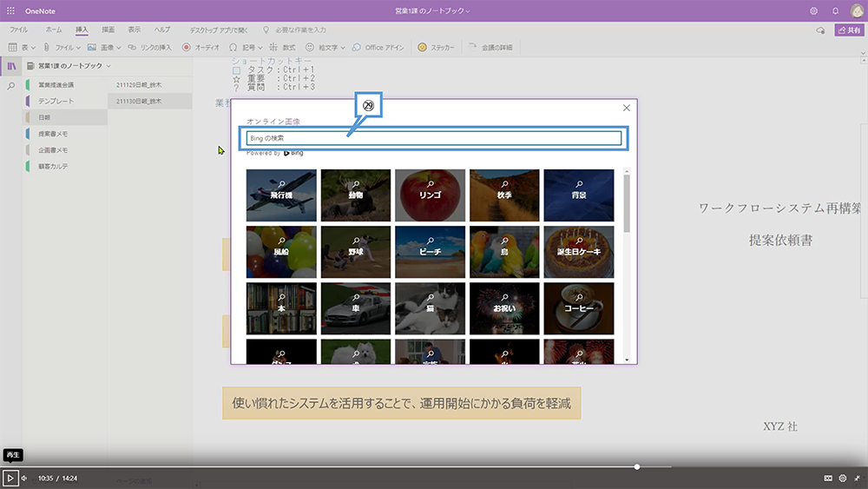This screenshot has width=868, height=489.
Task: Open the comments icon beside Share
Action: tap(820, 30)
